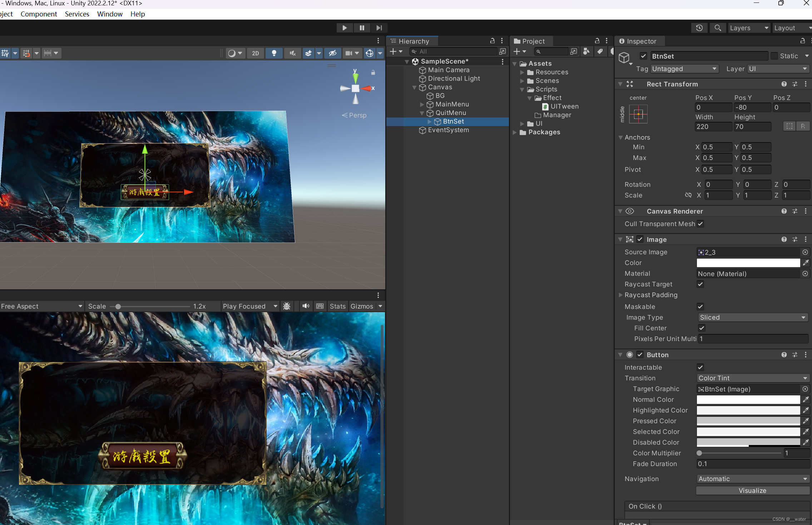Click the Pos Y input field
This screenshot has height=525, width=812.
[752, 107]
